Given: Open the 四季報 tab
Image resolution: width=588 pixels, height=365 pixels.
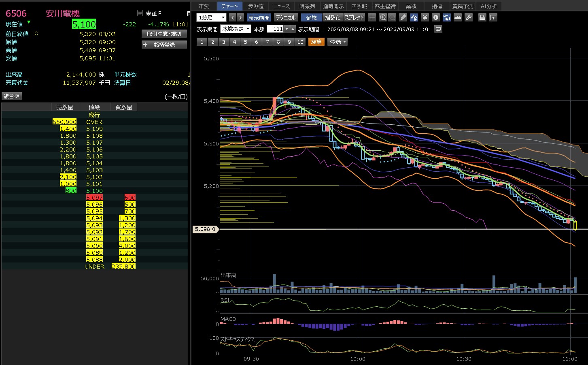Looking at the screenshot, I should pos(359,6).
